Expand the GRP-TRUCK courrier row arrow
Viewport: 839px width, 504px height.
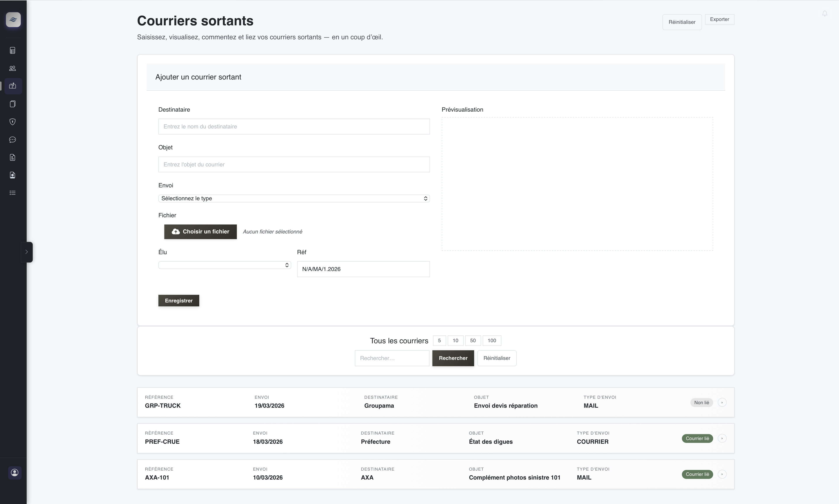click(x=722, y=402)
